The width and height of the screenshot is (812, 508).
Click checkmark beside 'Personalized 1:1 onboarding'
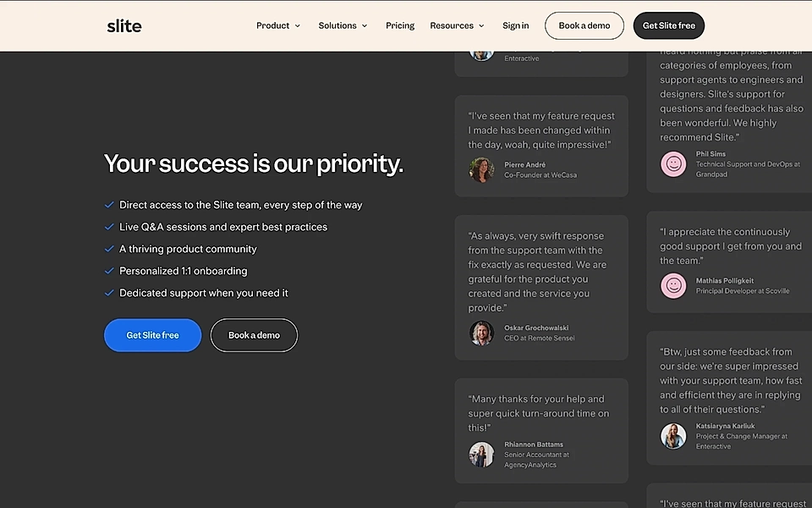point(109,270)
